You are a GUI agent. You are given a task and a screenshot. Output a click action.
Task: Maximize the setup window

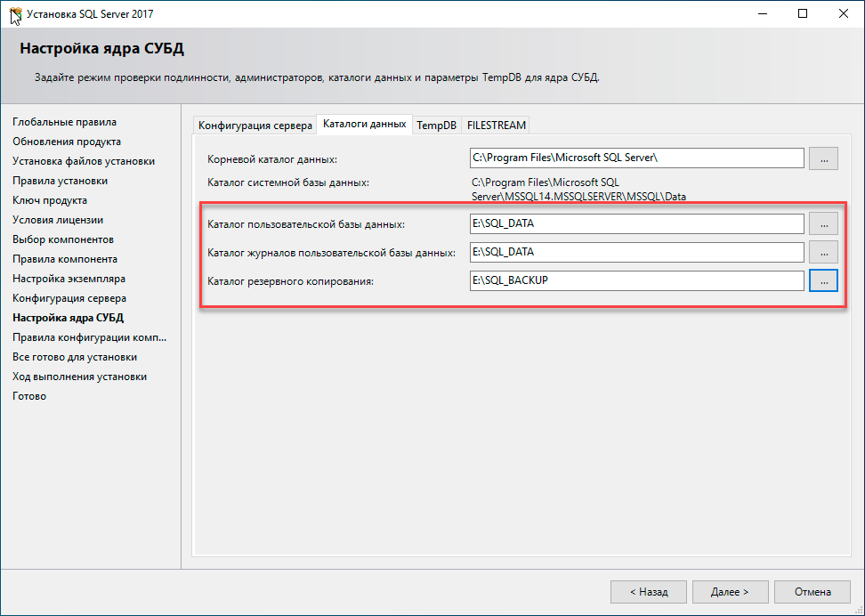pos(803,14)
